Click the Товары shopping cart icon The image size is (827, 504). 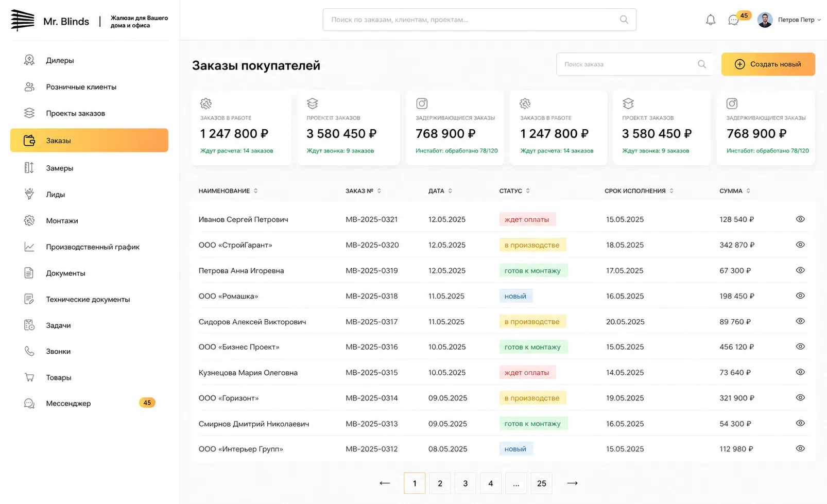tap(29, 377)
